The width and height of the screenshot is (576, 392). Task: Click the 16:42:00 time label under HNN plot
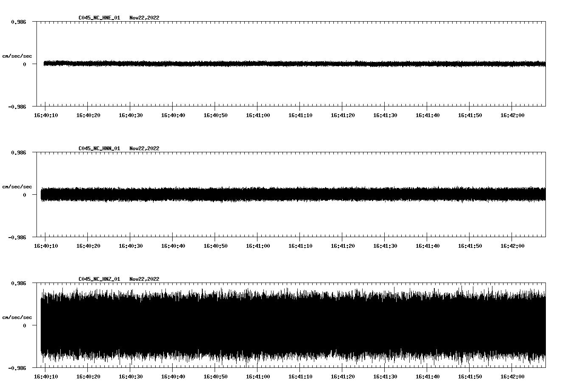pyautogui.click(x=512, y=246)
